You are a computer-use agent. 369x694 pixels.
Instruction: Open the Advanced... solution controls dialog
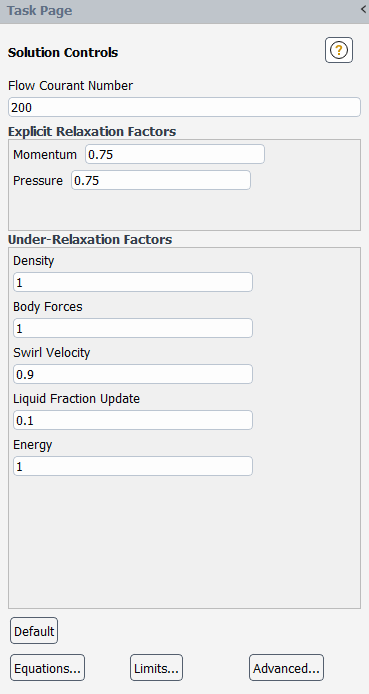tap(286, 667)
